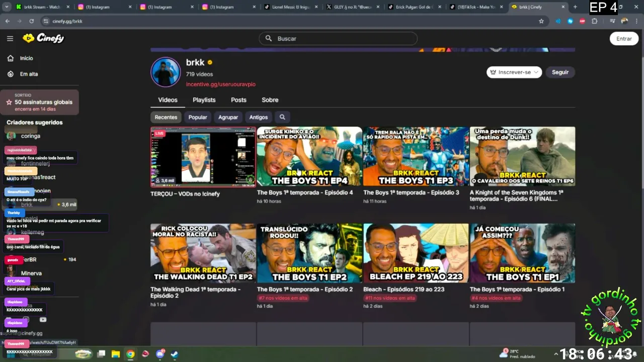The image size is (644, 362).
Task: Open title TERÇOU – VODs no !cinefy
Action: pyautogui.click(x=185, y=194)
